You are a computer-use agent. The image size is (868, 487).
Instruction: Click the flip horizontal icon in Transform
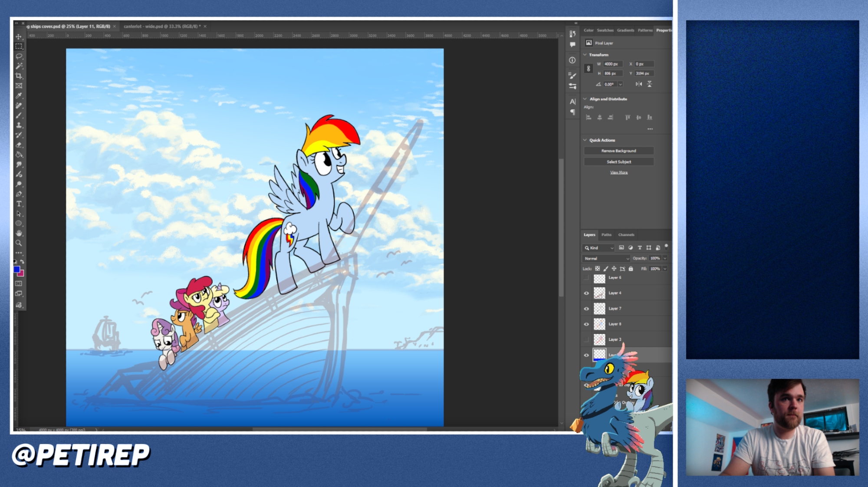click(x=638, y=84)
